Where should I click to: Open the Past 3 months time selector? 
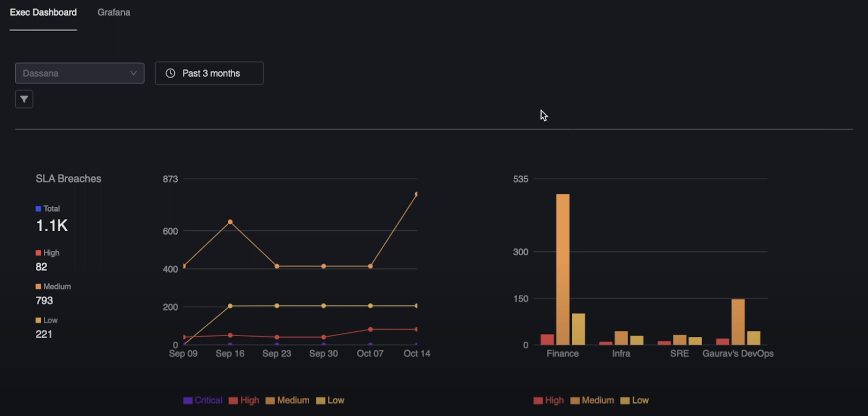(209, 73)
